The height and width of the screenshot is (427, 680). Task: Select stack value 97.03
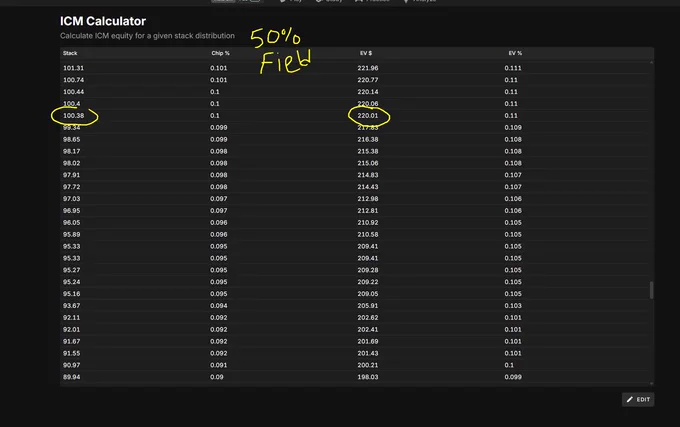[x=72, y=199]
